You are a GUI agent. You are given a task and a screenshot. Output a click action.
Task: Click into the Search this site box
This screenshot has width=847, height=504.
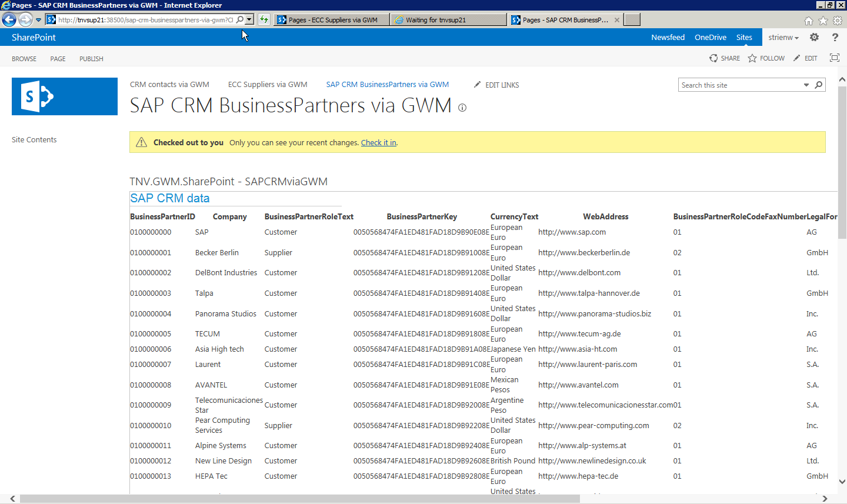point(741,85)
